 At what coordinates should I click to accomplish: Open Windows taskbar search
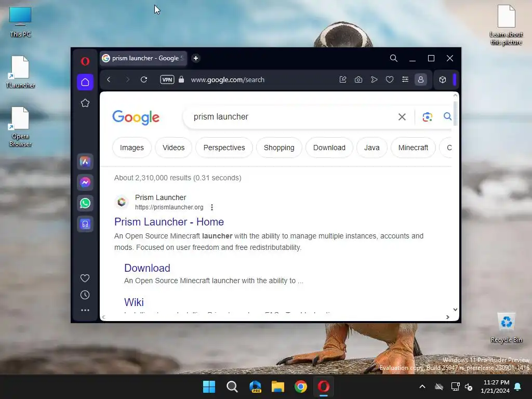(x=232, y=387)
